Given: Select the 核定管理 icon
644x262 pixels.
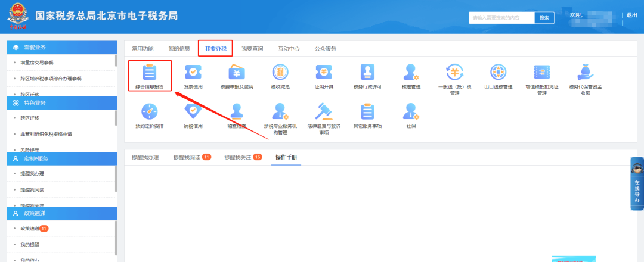Looking at the screenshot, I should click(411, 72).
